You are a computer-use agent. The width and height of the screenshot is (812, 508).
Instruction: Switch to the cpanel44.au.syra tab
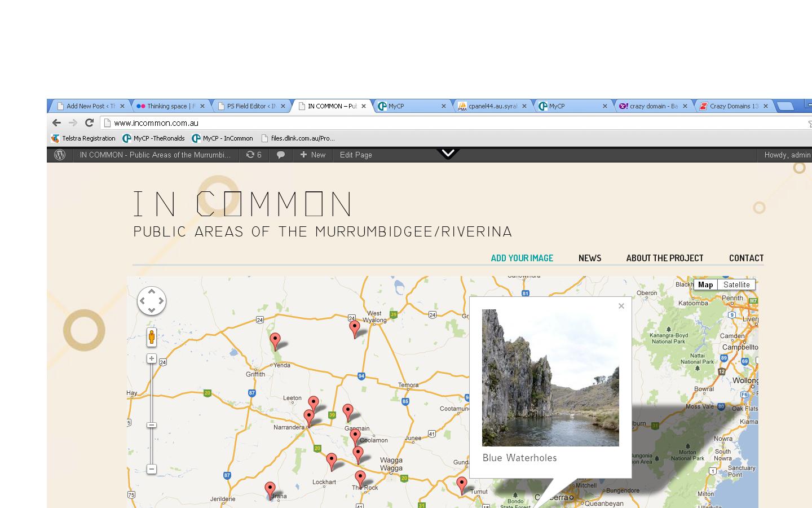(492, 106)
